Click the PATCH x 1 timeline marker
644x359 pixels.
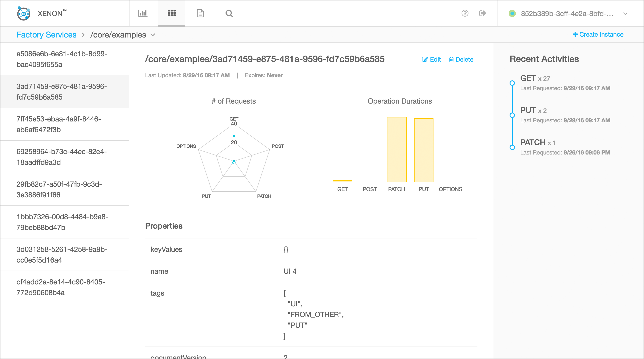point(512,147)
